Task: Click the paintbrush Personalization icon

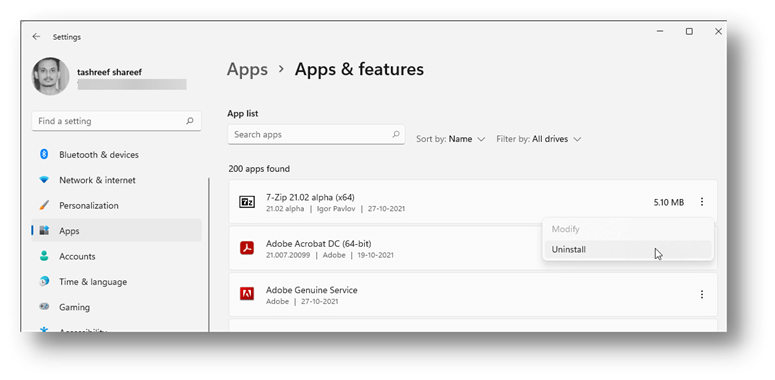Action: pyautogui.click(x=44, y=206)
